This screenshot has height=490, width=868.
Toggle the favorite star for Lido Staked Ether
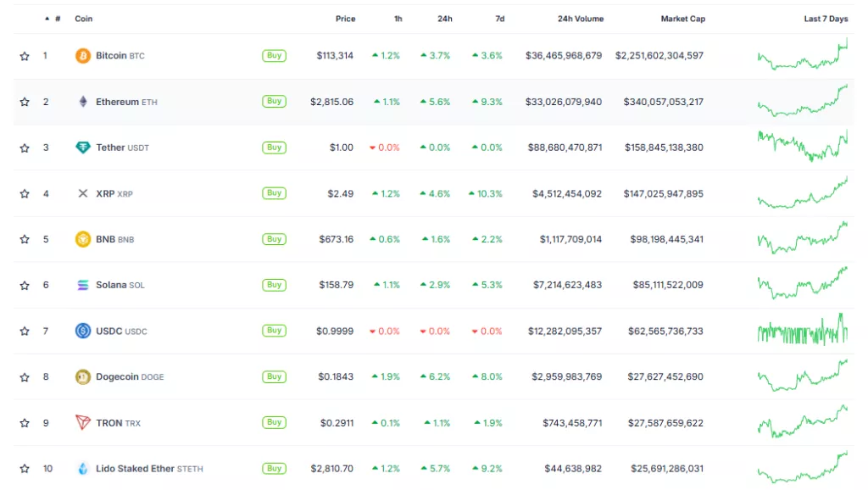25,468
